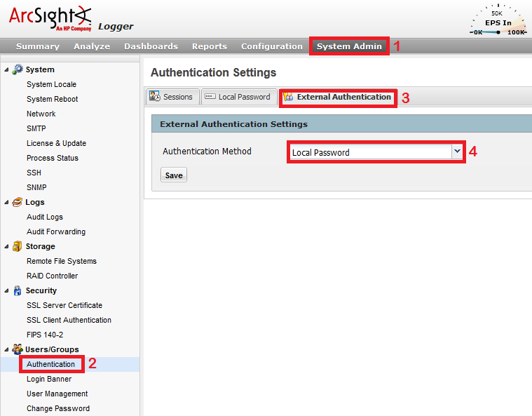Select Authentication in Users/Groups
532x416 pixels.
pos(51,364)
